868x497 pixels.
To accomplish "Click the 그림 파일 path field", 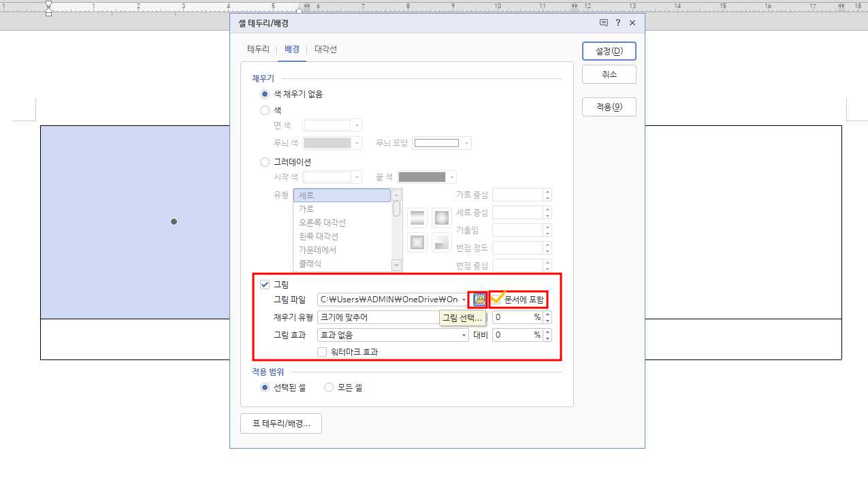I will [x=389, y=300].
